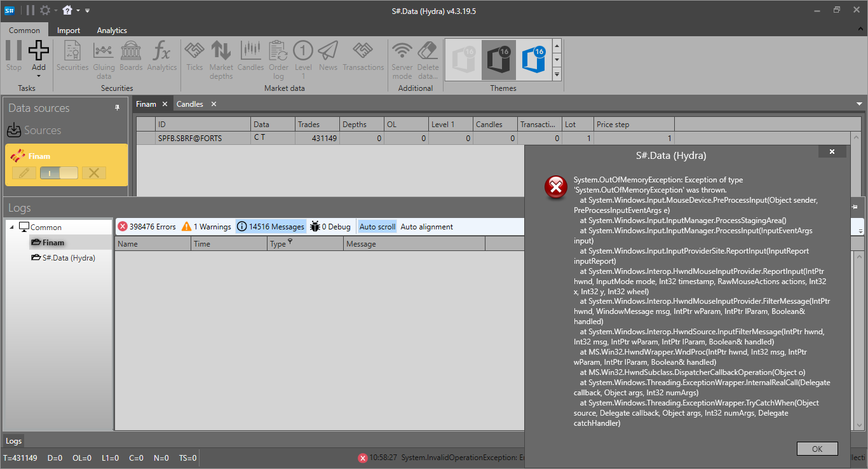868x469 pixels.
Task: Sort by the Trades column header
Action: (317, 125)
